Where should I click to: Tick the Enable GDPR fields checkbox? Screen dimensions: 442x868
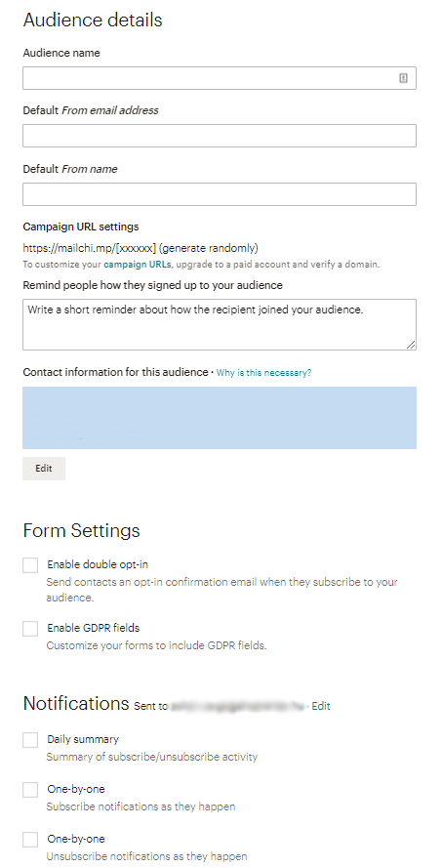[30, 629]
